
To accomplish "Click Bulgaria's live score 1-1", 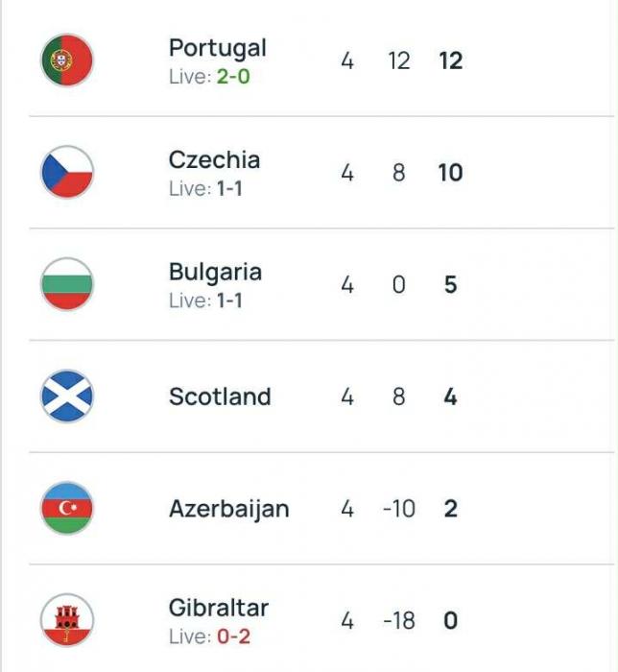I will point(227,300).
